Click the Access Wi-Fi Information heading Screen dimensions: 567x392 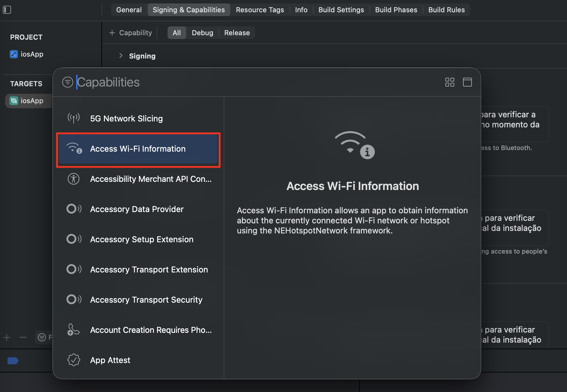353,186
